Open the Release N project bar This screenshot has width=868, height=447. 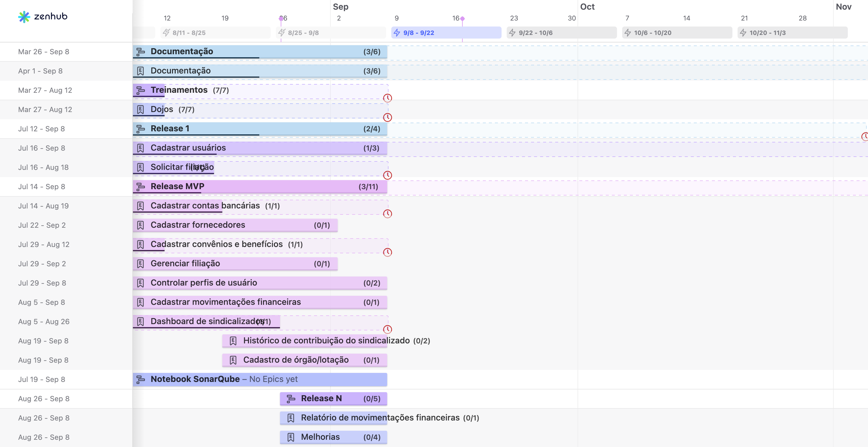click(x=334, y=399)
